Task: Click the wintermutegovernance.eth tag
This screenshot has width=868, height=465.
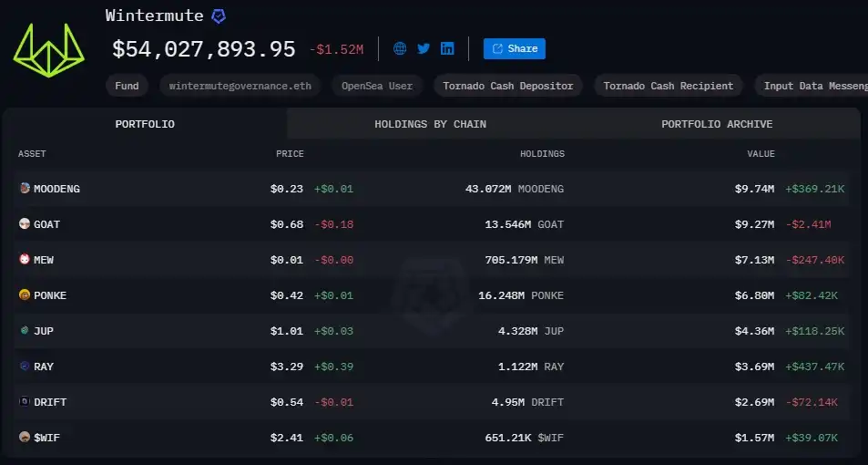Action: click(x=240, y=86)
